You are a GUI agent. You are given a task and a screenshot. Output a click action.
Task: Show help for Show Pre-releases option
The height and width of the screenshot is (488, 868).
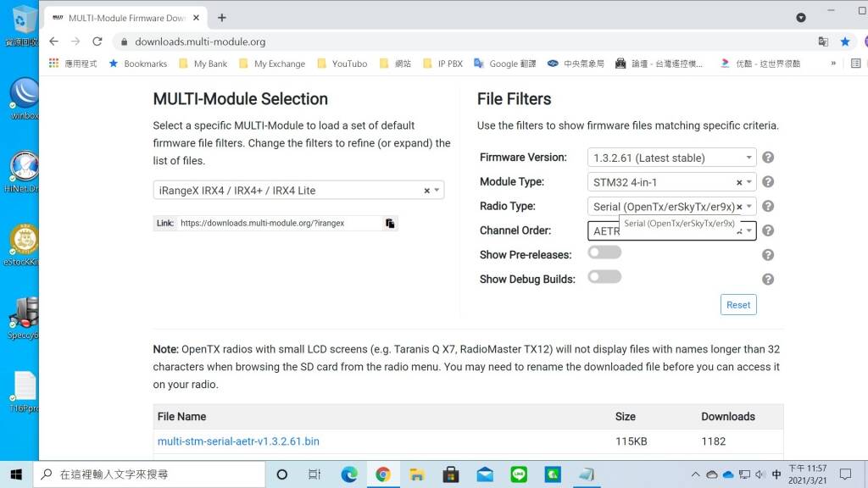click(768, 255)
